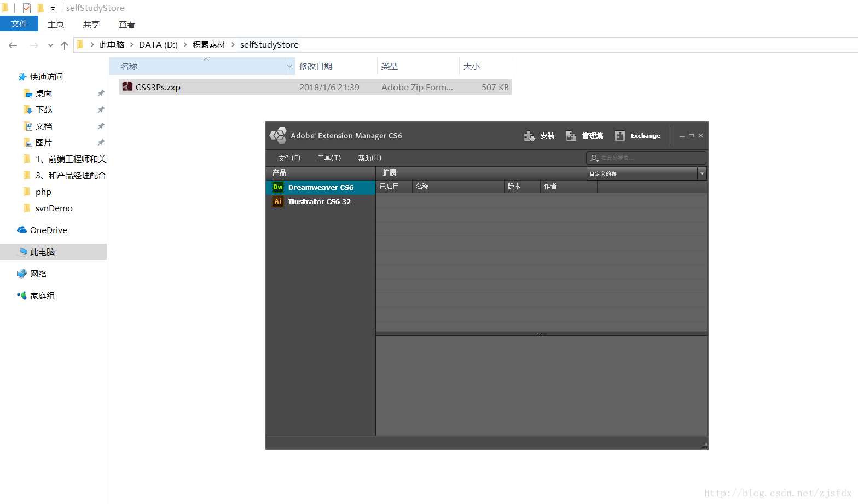Click the panel splitter grip in Extension Manager

point(542,333)
